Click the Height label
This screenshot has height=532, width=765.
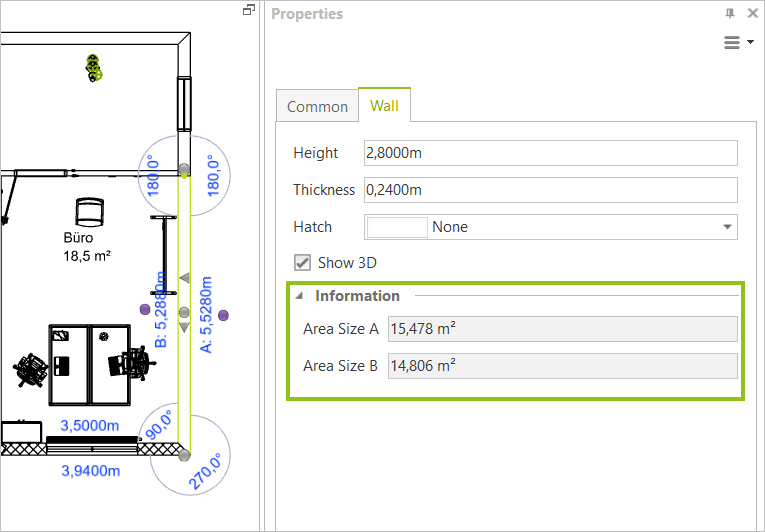[x=316, y=153]
